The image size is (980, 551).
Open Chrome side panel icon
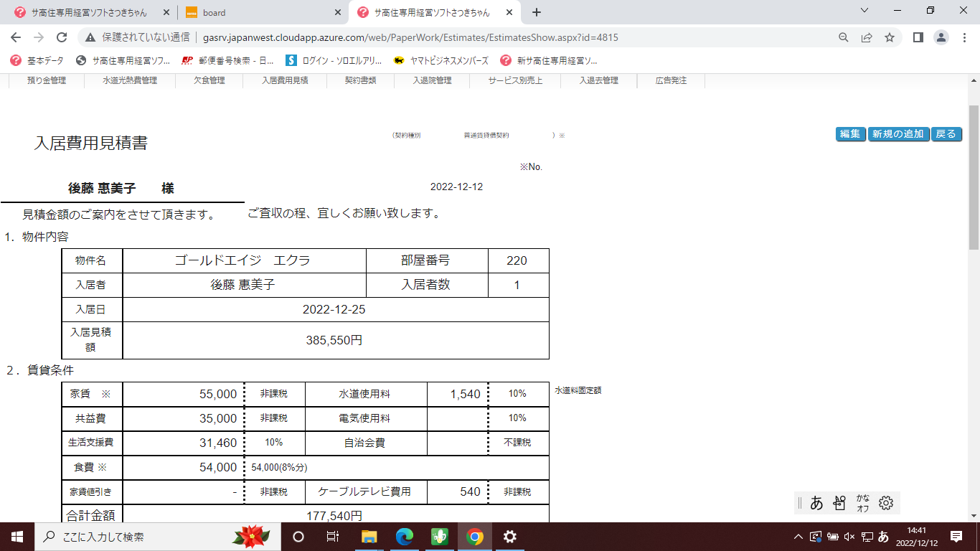(918, 37)
